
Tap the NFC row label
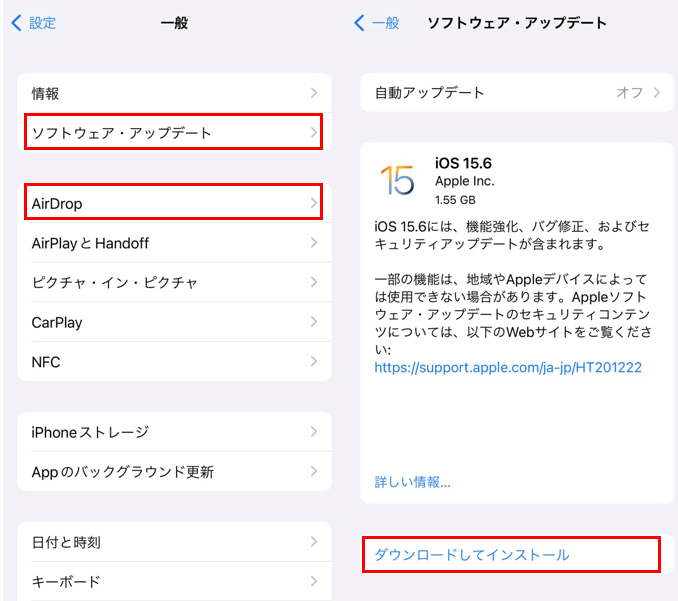(x=46, y=362)
